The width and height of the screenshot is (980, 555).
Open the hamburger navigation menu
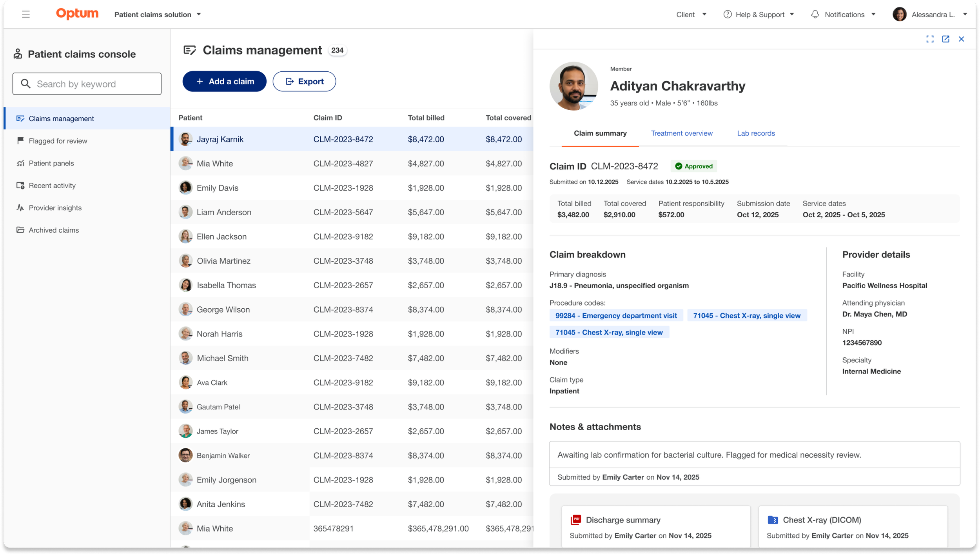coord(26,15)
